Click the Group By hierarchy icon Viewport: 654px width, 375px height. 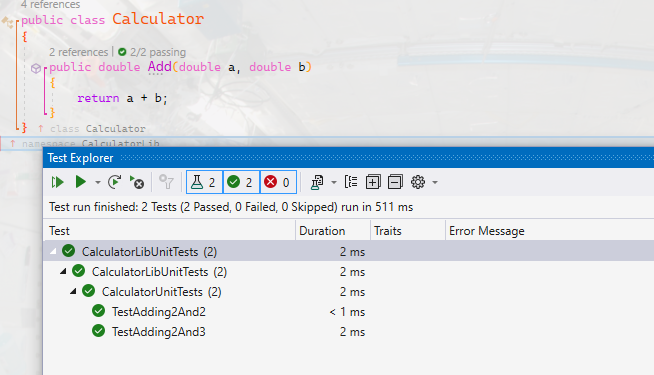point(351,182)
